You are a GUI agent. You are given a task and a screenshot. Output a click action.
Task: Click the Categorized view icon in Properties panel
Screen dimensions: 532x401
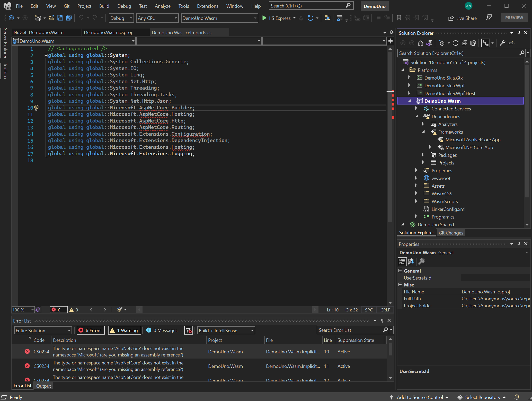(x=402, y=261)
